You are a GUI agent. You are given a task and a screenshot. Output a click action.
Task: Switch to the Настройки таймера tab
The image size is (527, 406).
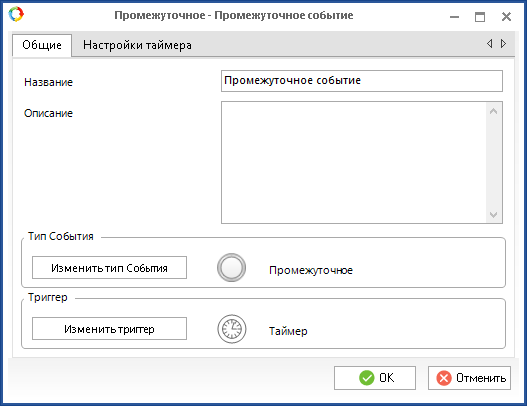point(137,45)
